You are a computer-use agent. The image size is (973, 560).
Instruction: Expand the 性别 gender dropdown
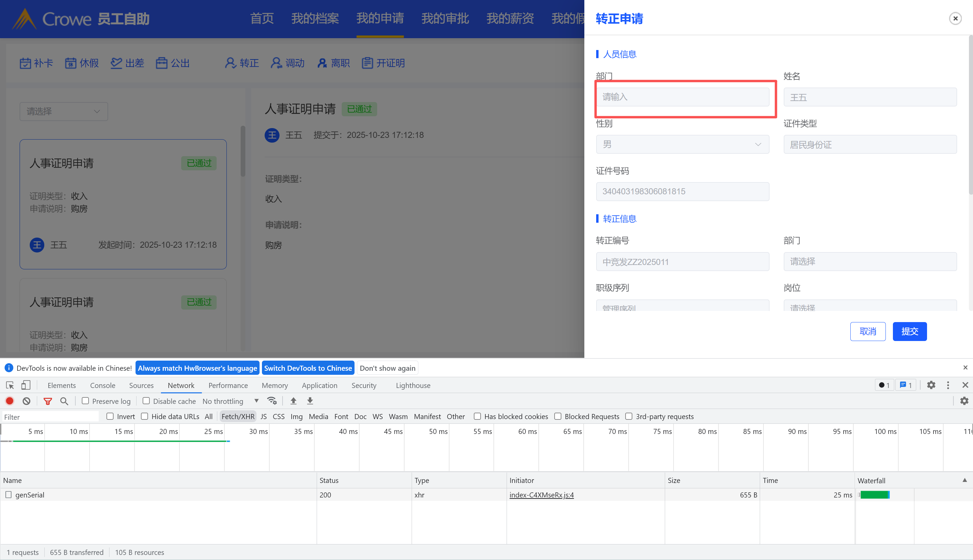point(682,145)
